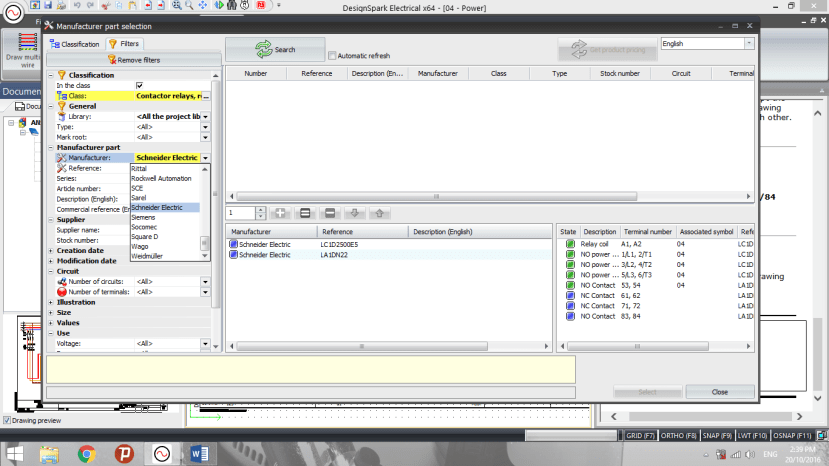The image size is (829, 466).
Task: Collapse the Supplier section
Action: tap(51, 220)
